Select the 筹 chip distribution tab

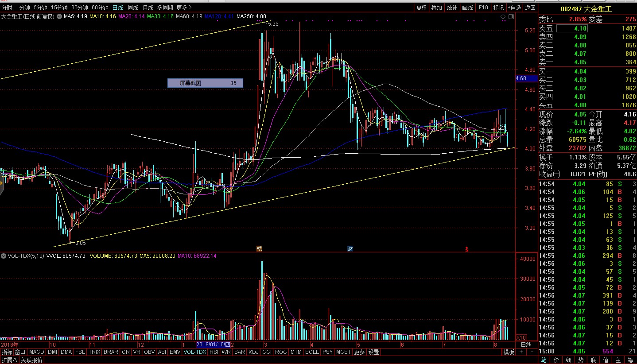point(630,360)
